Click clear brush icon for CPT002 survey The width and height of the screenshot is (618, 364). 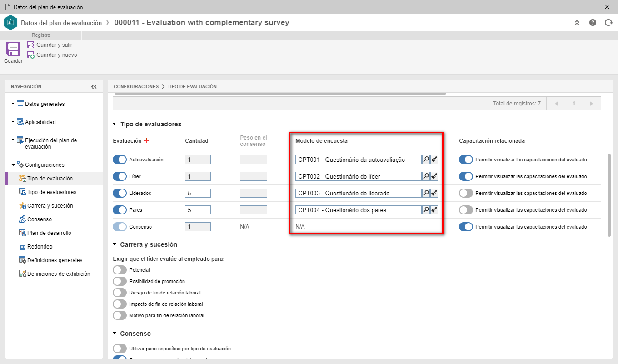click(x=434, y=176)
